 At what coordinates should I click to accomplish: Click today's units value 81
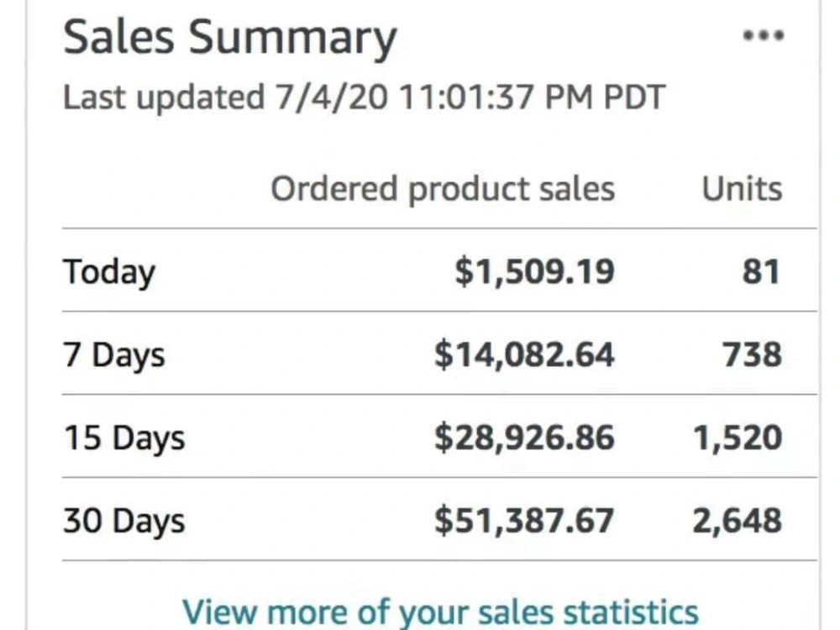(x=761, y=271)
